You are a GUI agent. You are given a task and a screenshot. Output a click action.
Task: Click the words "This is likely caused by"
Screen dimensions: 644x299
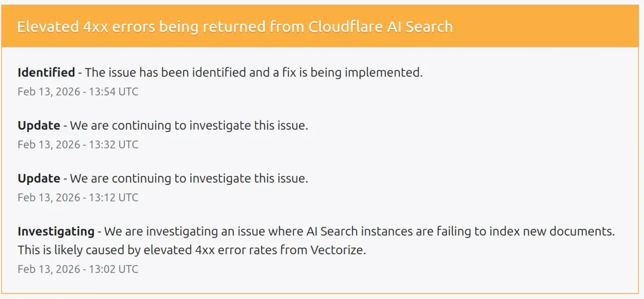coord(76,250)
